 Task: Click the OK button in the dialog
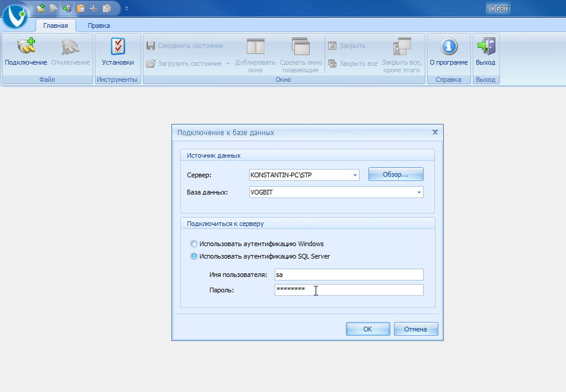[x=368, y=329]
